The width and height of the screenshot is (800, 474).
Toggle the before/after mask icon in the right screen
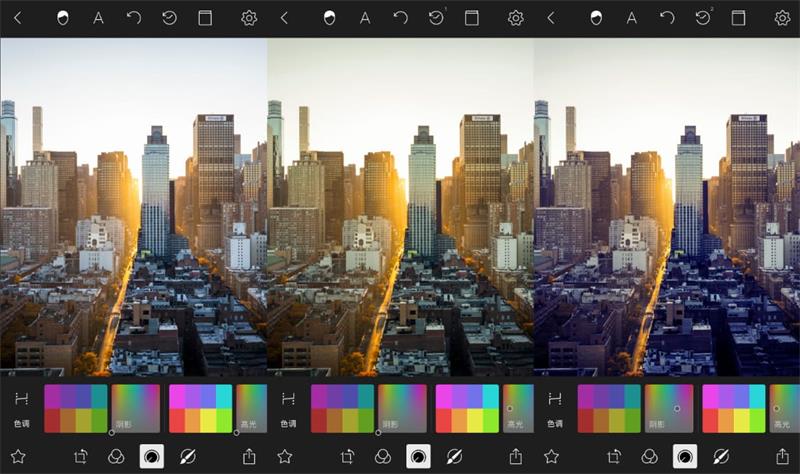click(597, 18)
